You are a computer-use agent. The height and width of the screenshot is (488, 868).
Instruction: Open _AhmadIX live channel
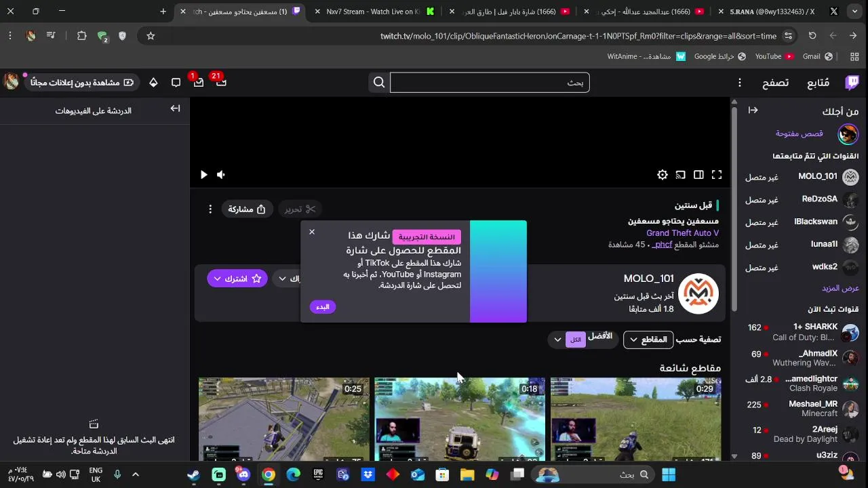pyautogui.click(x=802, y=358)
